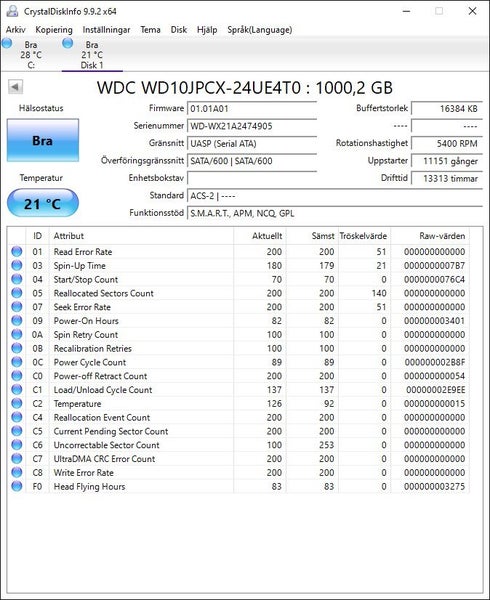
Task: Click the Firmware field 01.01A01
Action: point(252,109)
